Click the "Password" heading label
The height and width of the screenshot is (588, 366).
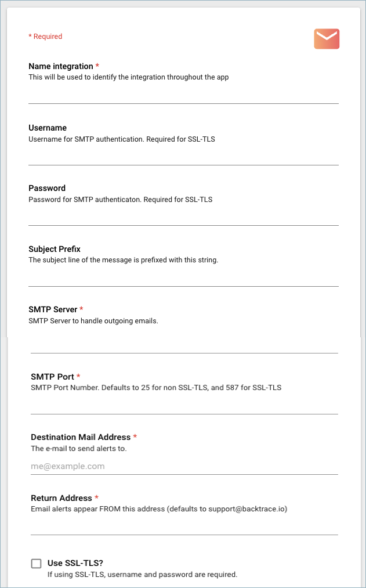click(47, 188)
